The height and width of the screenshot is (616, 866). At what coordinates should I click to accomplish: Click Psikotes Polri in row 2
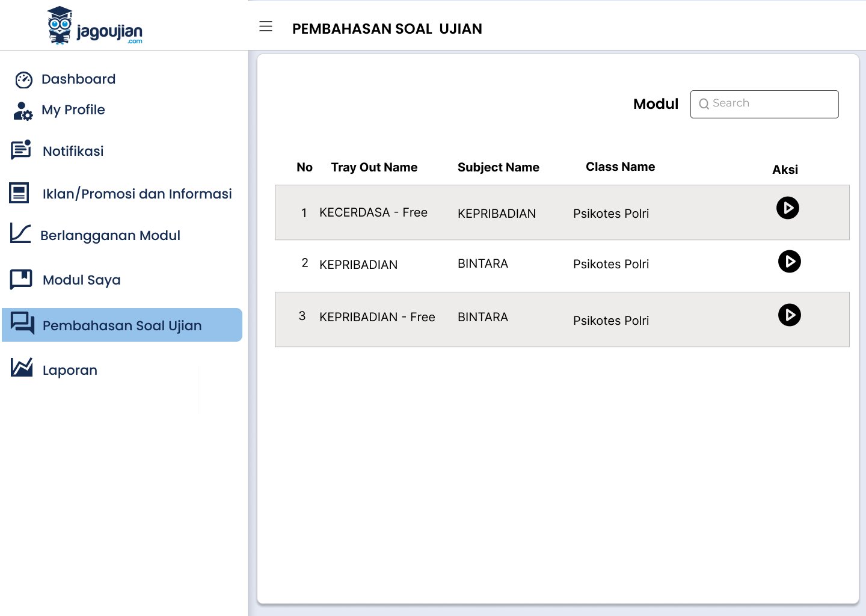(x=611, y=264)
